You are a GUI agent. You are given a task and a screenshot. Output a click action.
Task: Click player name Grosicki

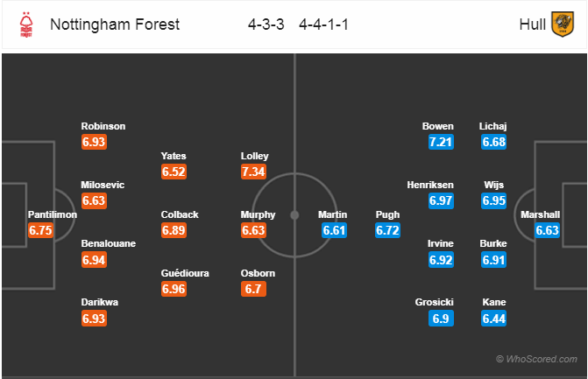pyautogui.click(x=435, y=302)
